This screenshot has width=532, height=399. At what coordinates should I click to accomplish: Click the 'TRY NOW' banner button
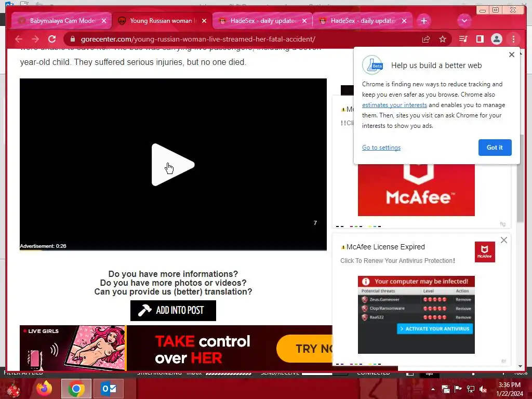[x=304, y=349]
